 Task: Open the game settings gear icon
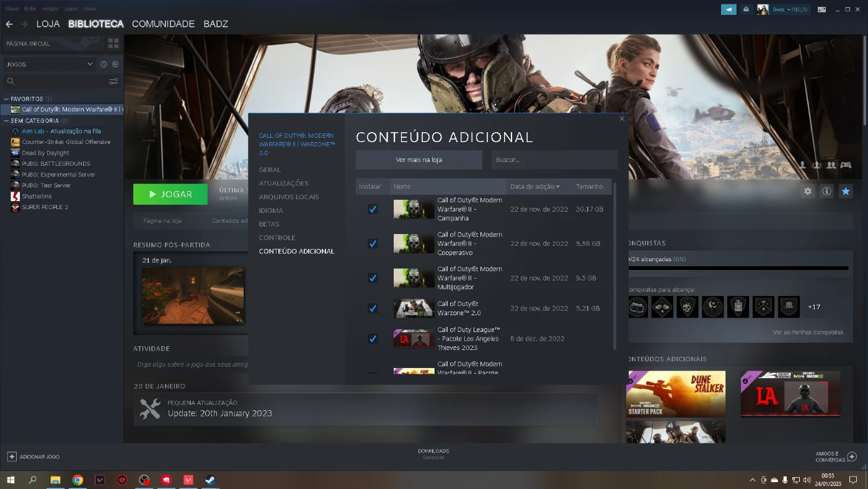808,191
